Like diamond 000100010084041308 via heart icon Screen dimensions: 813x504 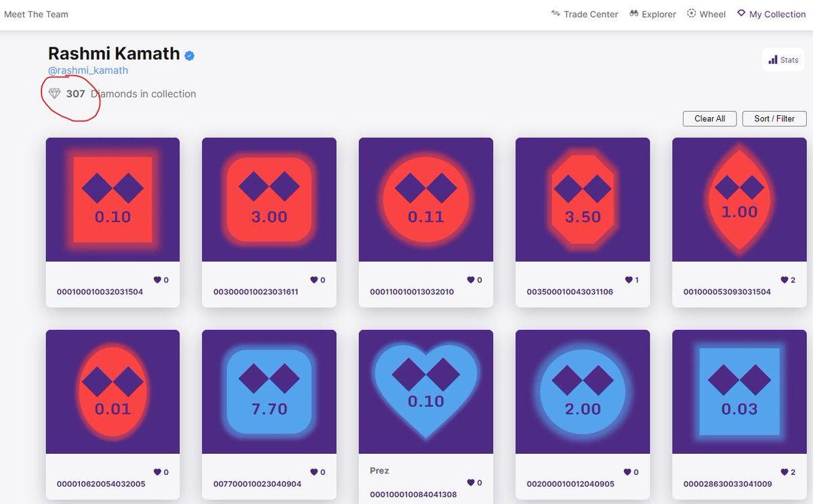tap(470, 483)
